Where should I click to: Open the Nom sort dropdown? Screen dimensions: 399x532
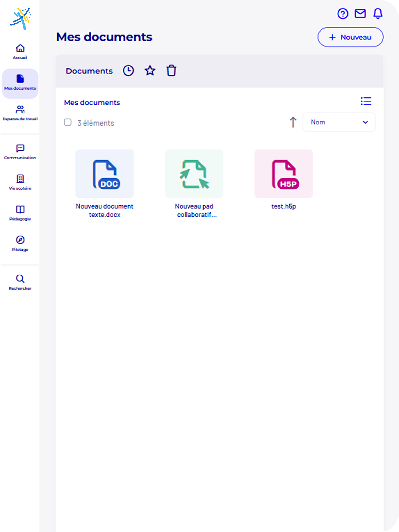339,122
